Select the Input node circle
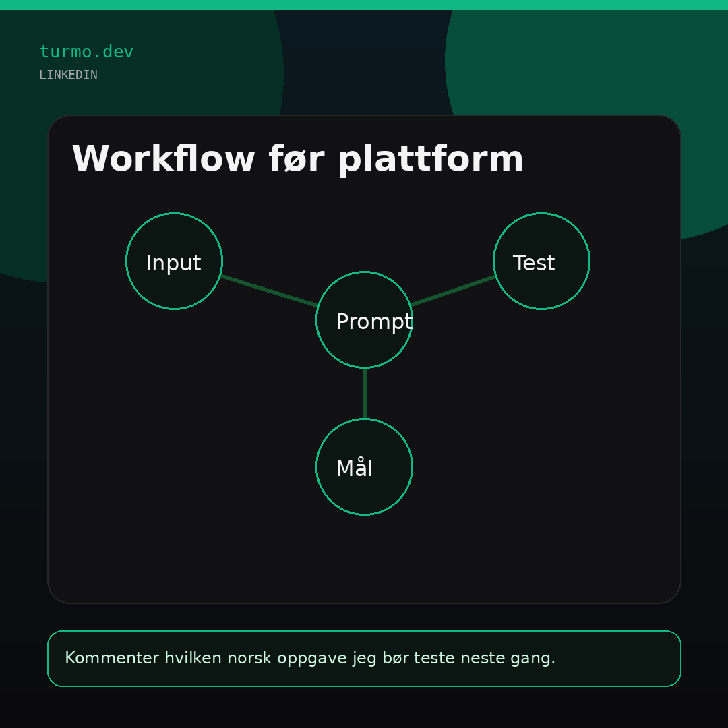The height and width of the screenshot is (728, 728). (x=174, y=261)
